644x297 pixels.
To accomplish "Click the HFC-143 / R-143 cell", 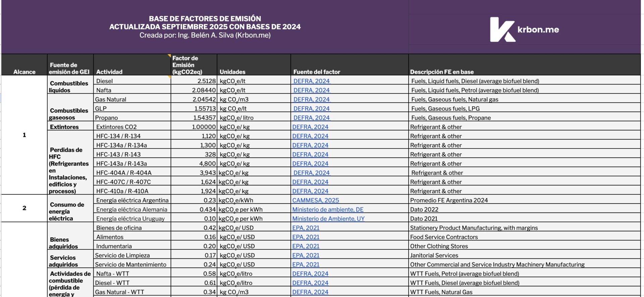I will (x=132, y=154).
